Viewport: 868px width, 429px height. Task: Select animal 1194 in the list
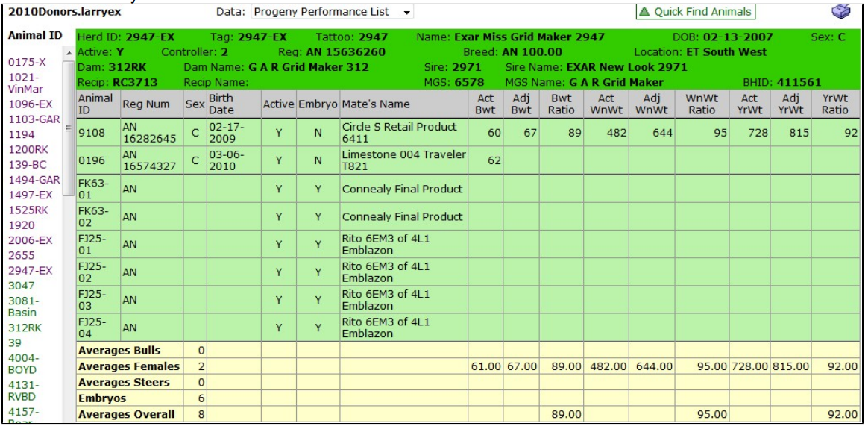point(21,134)
